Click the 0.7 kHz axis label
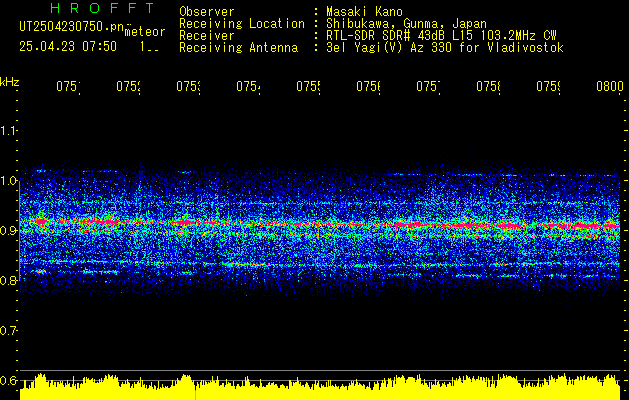629x400 pixels. [8, 331]
